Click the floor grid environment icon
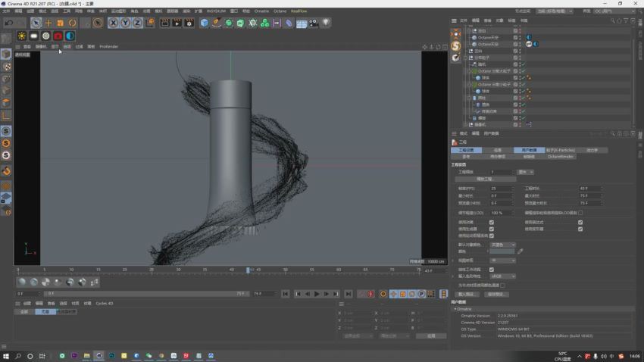The image size is (644, 362). tap(302, 23)
